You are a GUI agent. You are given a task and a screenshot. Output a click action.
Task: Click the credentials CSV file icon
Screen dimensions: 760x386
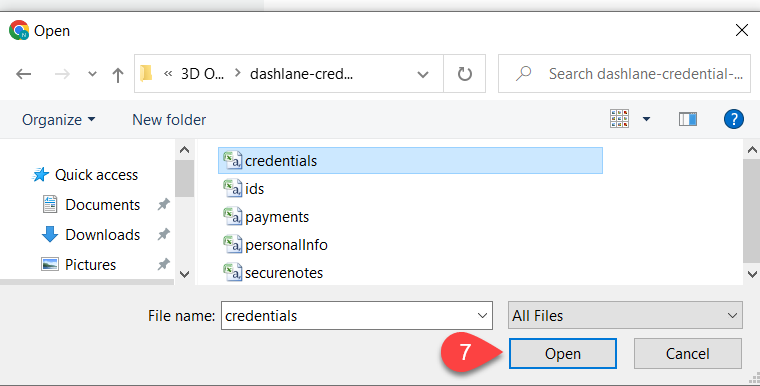point(232,160)
